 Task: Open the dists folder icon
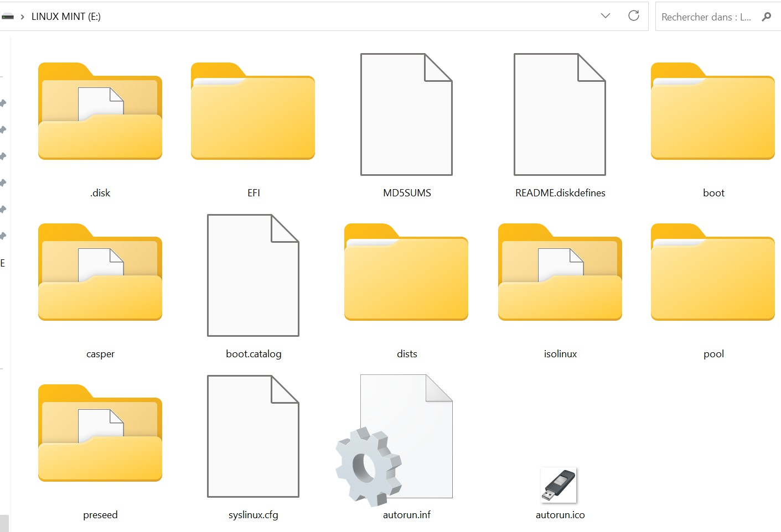coord(406,272)
